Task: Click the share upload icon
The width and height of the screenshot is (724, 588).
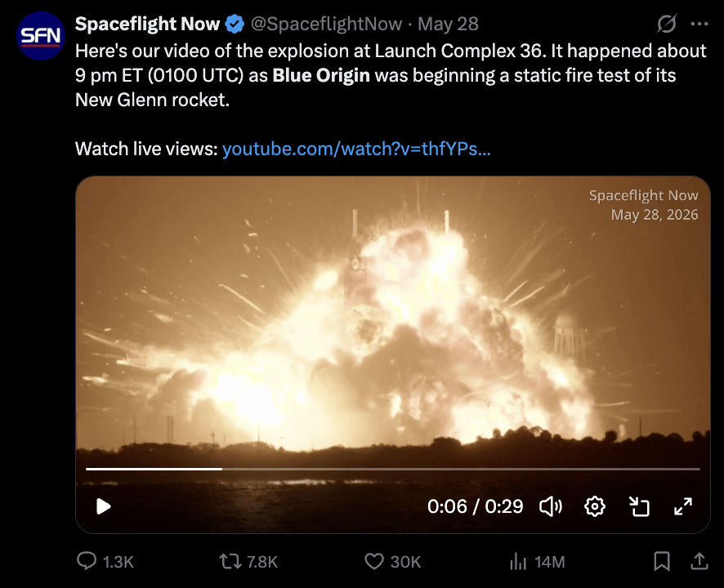Action: click(699, 561)
